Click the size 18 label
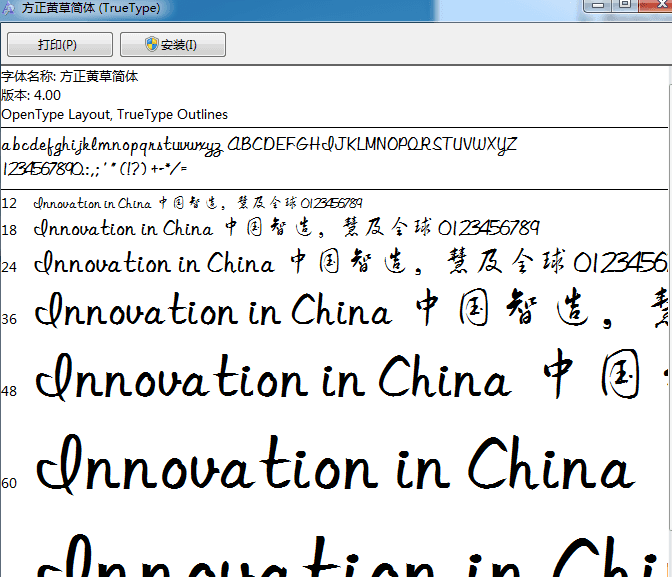The width and height of the screenshot is (672, 577). [x=9, y=230]
